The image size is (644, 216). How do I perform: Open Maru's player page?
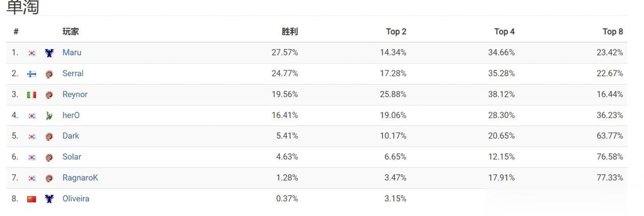[x=72, y=52]
